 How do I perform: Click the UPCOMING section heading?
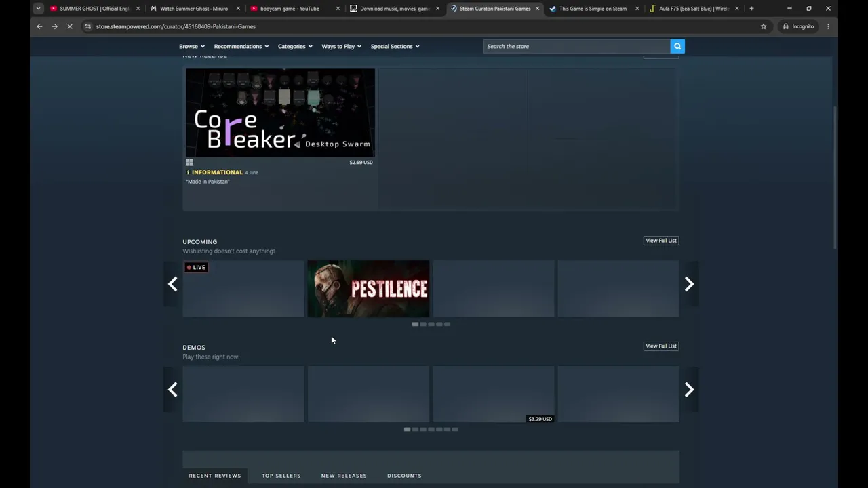click(199, 242)
